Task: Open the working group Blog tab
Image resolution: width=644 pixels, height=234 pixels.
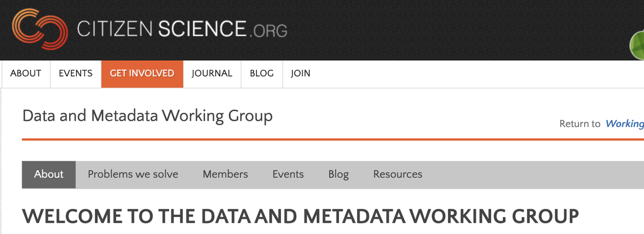Action: 338,174
